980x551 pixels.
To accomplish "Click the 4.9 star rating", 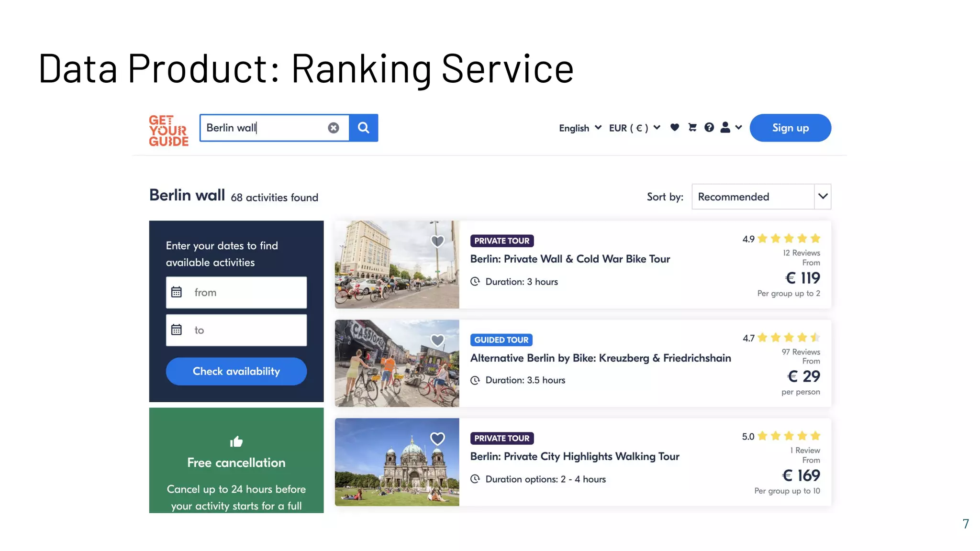I will click(x=781, y=239).
